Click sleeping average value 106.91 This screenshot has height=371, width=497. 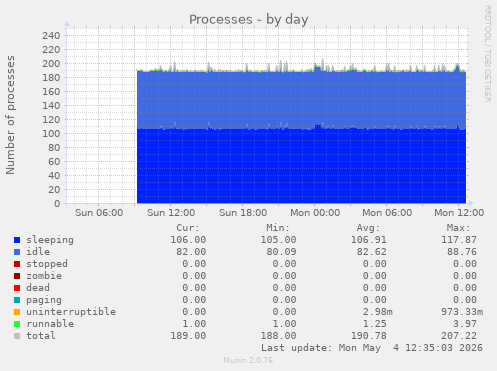coord(369,240)
